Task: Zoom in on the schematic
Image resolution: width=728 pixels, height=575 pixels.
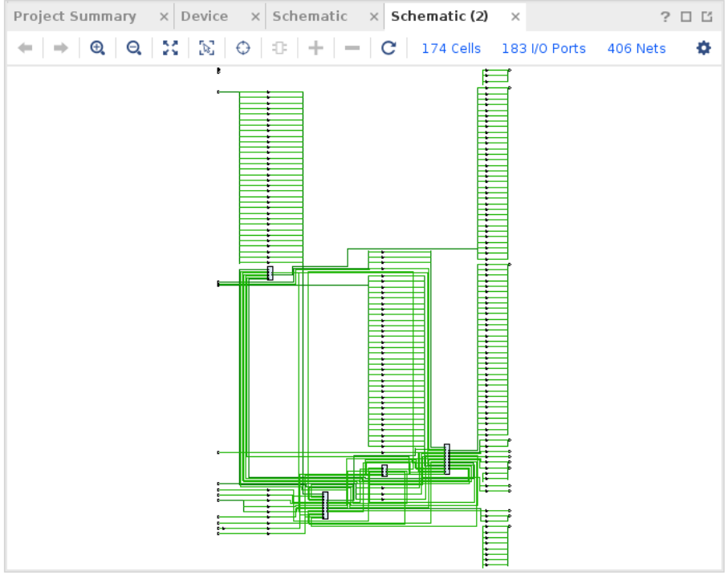Action: (97, 48)
